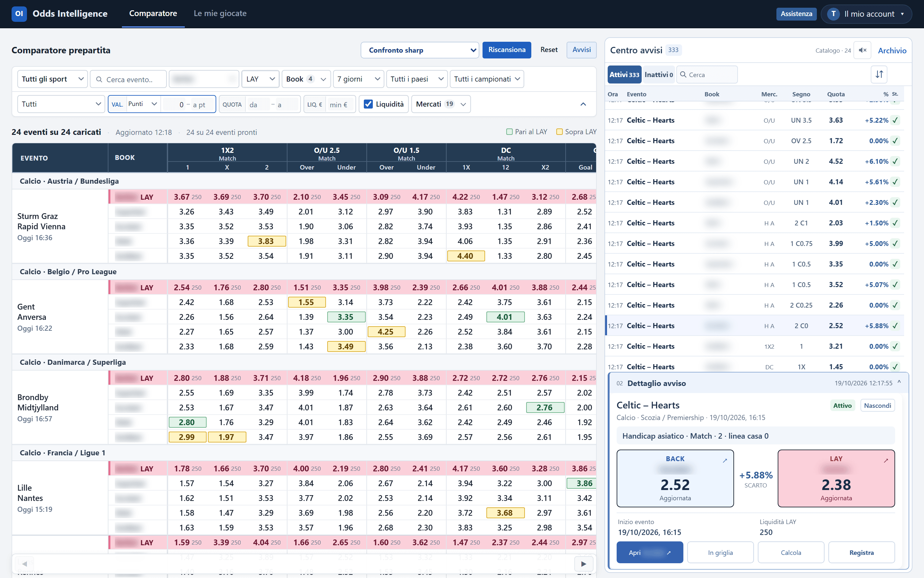
Task: Click status checkmark for 2 C0 alert
Action: (x=895, y=326)
